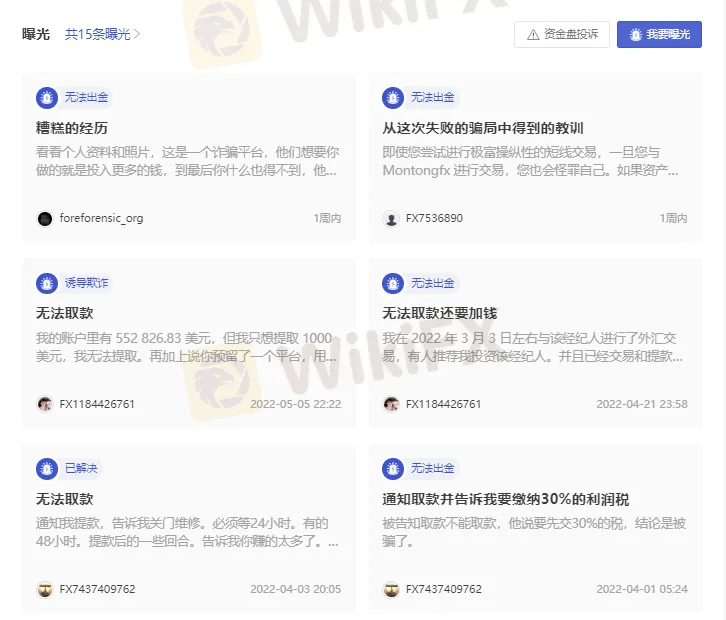Image resolution: width=726 pixels, height=620 pixels.
Task: Click username FX7437409762 dated 2022-04-01
Action: tap(444, 589)
